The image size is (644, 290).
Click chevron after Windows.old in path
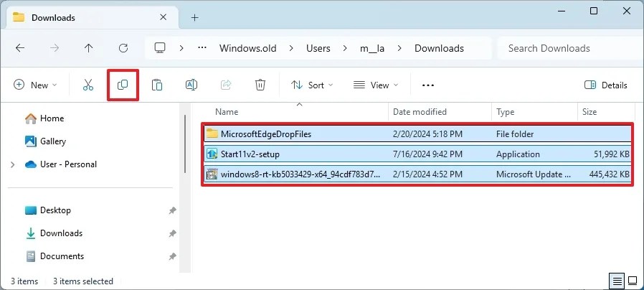click(291, 48)
